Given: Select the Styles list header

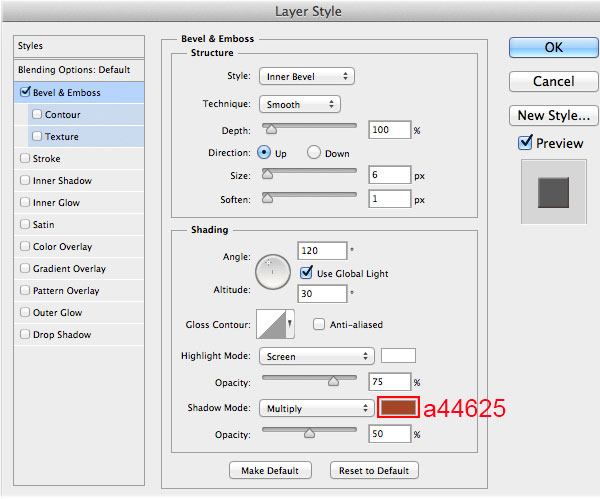Looking at the screenshot, I should tap(79, 46).
